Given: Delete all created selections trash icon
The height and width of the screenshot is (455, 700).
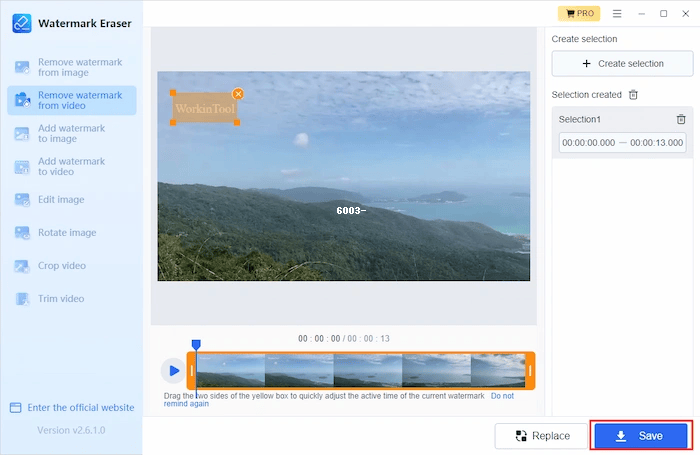Looking at the screenshot, I should click(633, 95).
